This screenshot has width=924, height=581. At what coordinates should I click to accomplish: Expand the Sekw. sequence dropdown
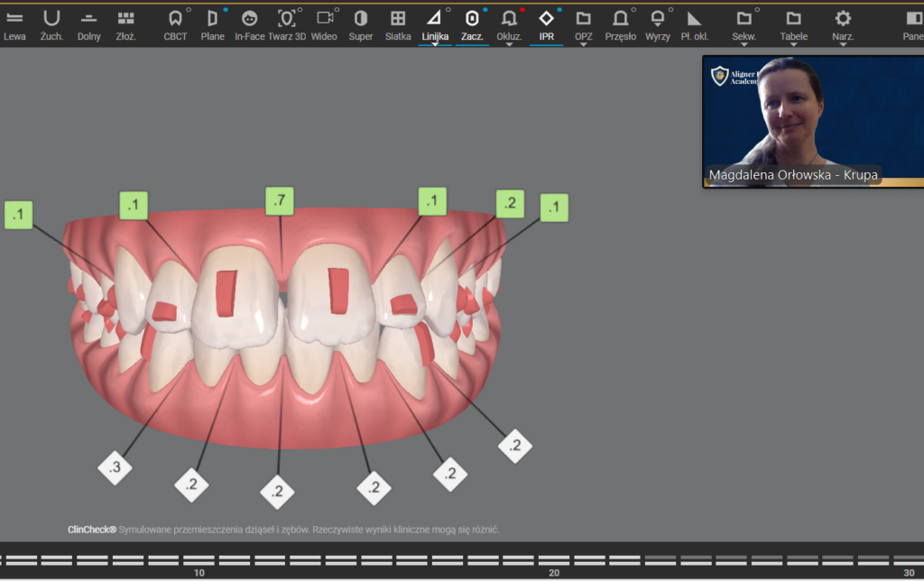(744, 24)
